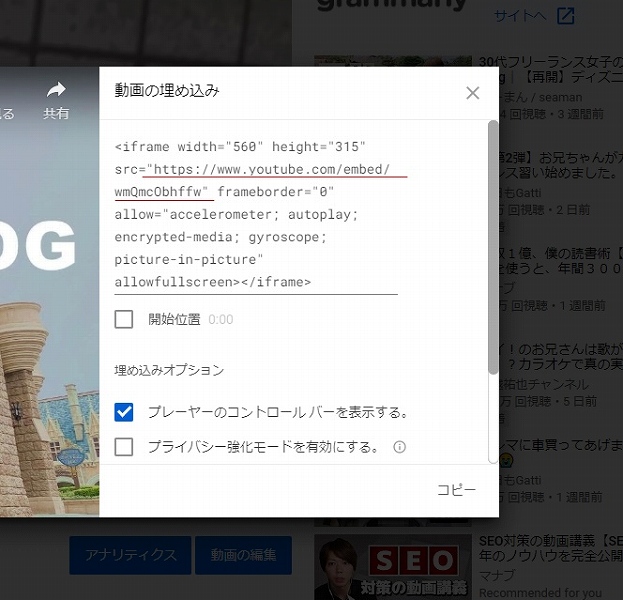This screenshot has width=623, height=600.
Task: Click the アナリティクス button
Action: click(130, 555)
